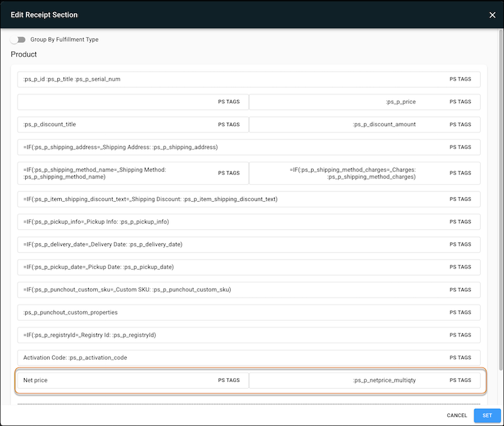Image resolution: width=504 pixels, height=426 pixels.
Task: Click the dialog's vertical scrollbar
Action: [500, 199]
